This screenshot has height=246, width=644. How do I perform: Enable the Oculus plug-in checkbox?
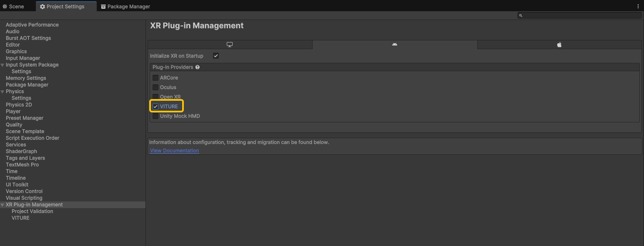pos(155,87)
